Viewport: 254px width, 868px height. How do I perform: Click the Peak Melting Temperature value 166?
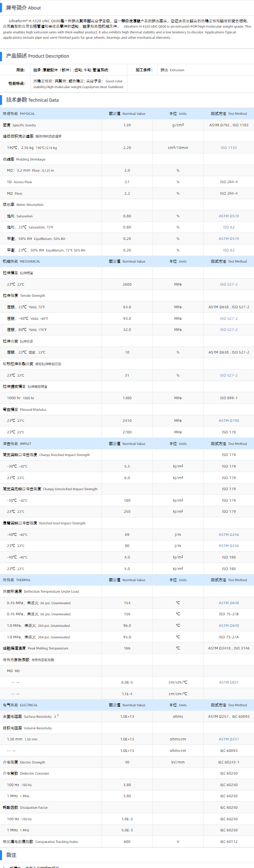127,648
